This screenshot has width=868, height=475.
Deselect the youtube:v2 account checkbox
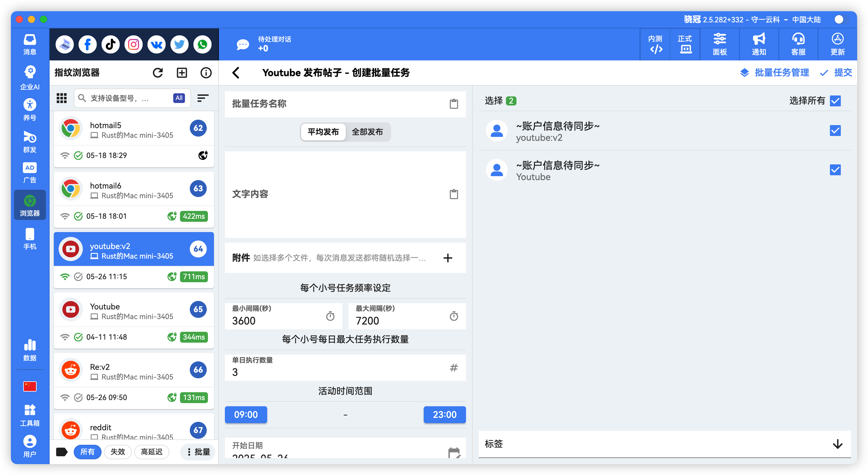pyautogui.click(x=835, y=131)
